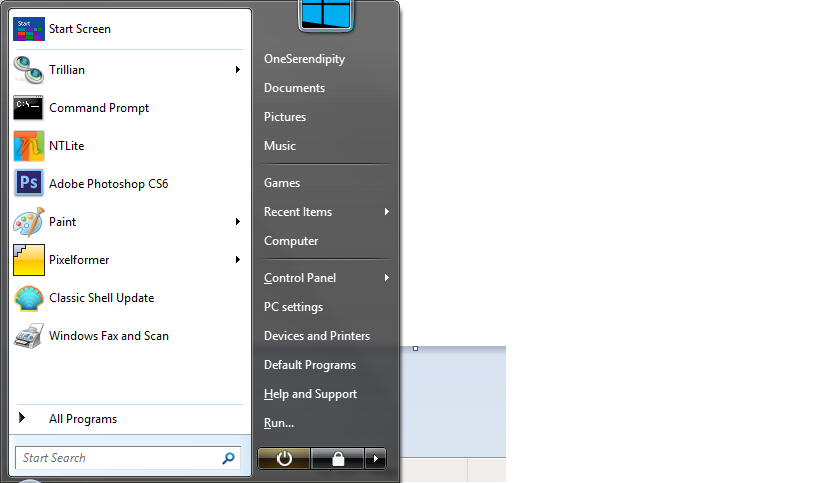Expand Recent Items submenu arrow
819x483 pixels.
tap(387, 212)
